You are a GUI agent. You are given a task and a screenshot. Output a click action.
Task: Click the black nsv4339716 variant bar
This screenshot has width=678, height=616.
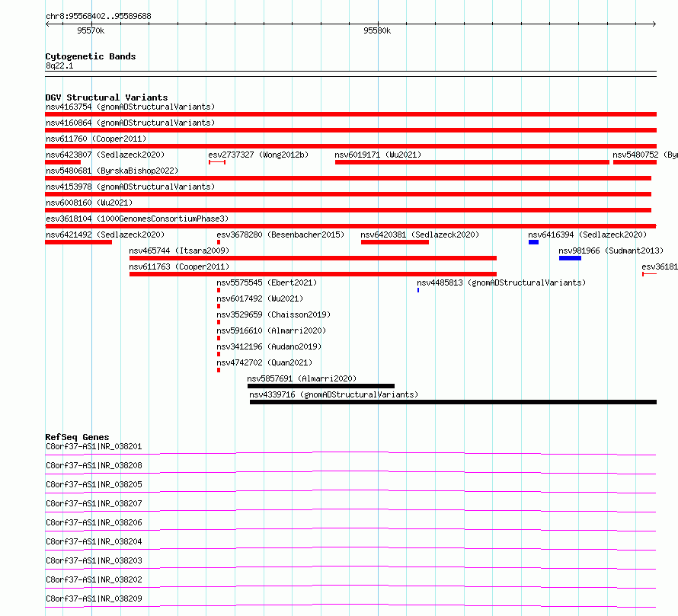tap(453, 402)
